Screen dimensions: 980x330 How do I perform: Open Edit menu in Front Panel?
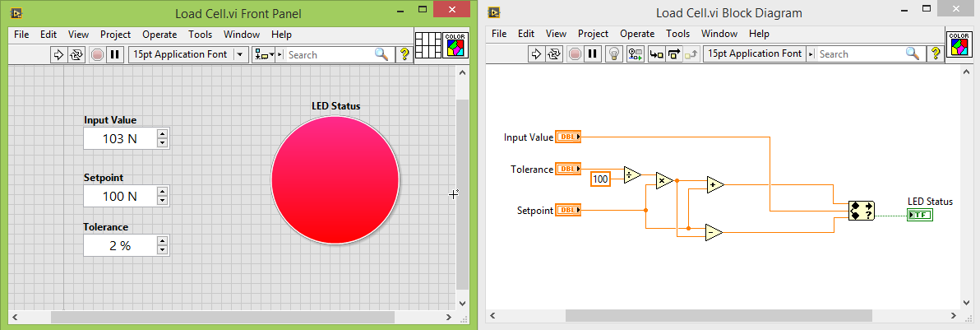[49, 35]
